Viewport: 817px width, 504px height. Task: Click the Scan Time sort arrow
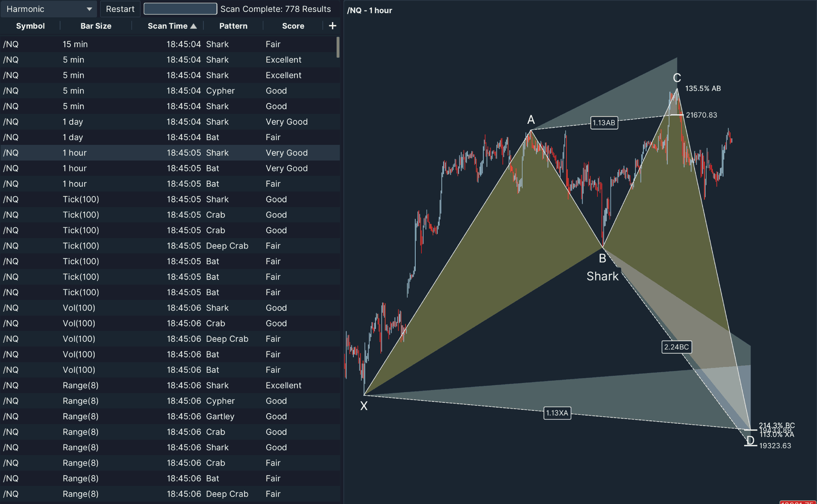pyautogui.click(x=193, y=26)
